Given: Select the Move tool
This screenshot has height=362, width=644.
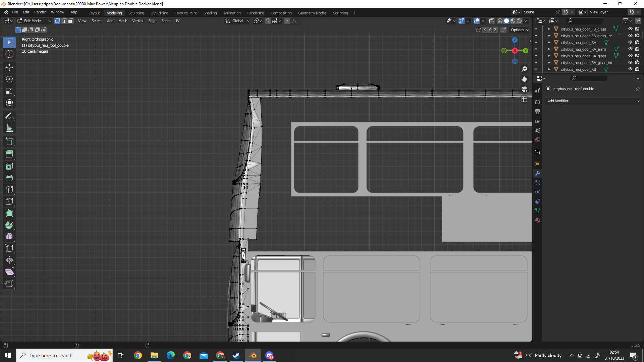Looking at the screenshot, I should click(x=9, y=67).
